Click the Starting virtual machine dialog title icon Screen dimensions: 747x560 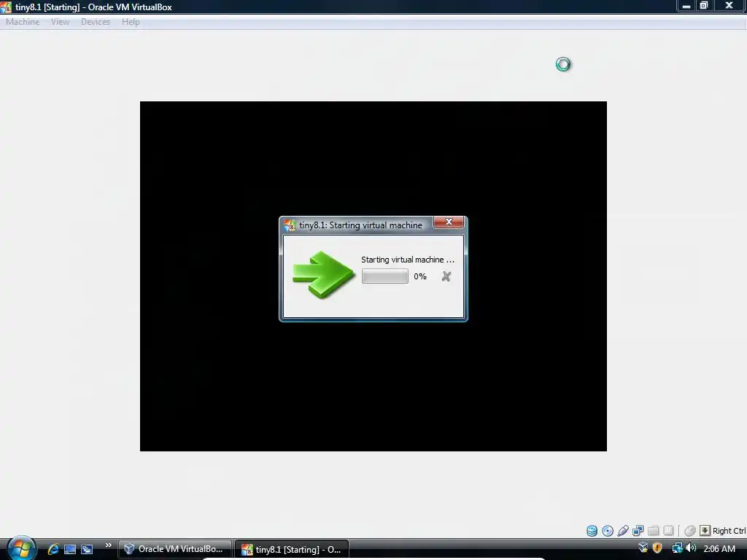(x=289, y=225)
